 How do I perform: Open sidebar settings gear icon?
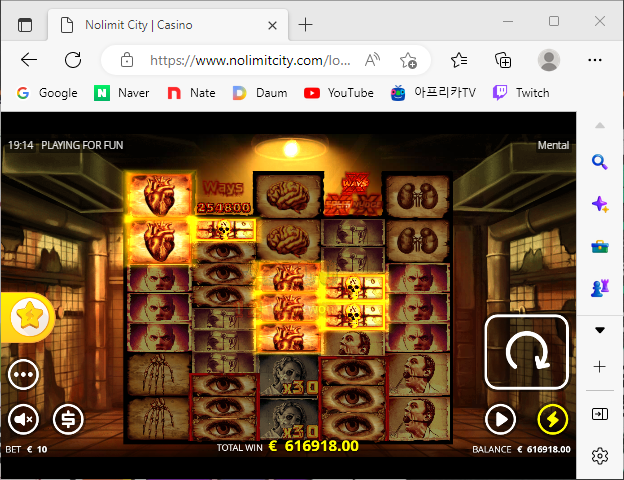point(600,456)
